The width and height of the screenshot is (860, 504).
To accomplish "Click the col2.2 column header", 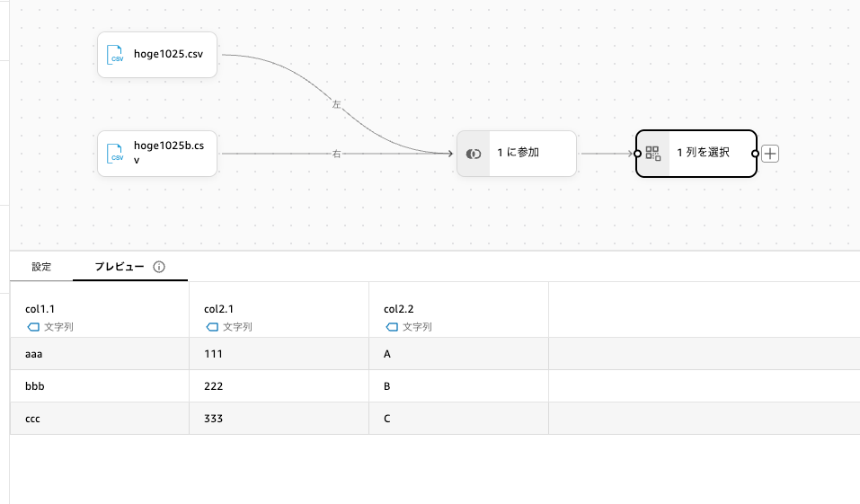I will [x=399, y=309].
